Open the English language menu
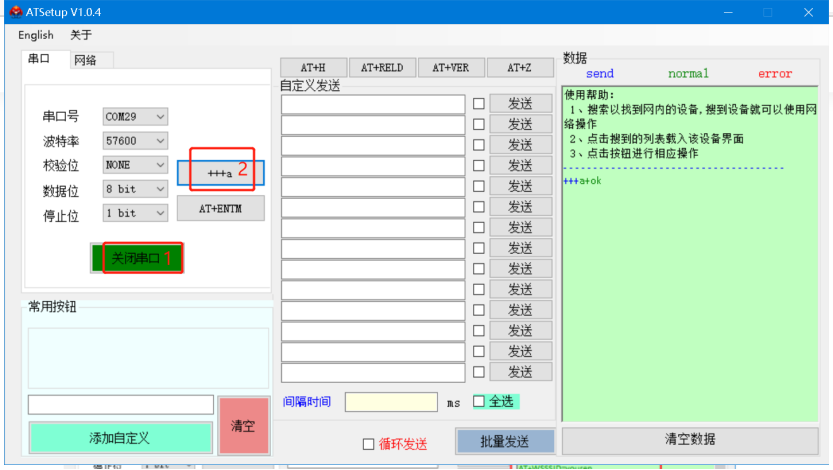Image resolution: width=833 pixels, height=470 pixels. 36,35
